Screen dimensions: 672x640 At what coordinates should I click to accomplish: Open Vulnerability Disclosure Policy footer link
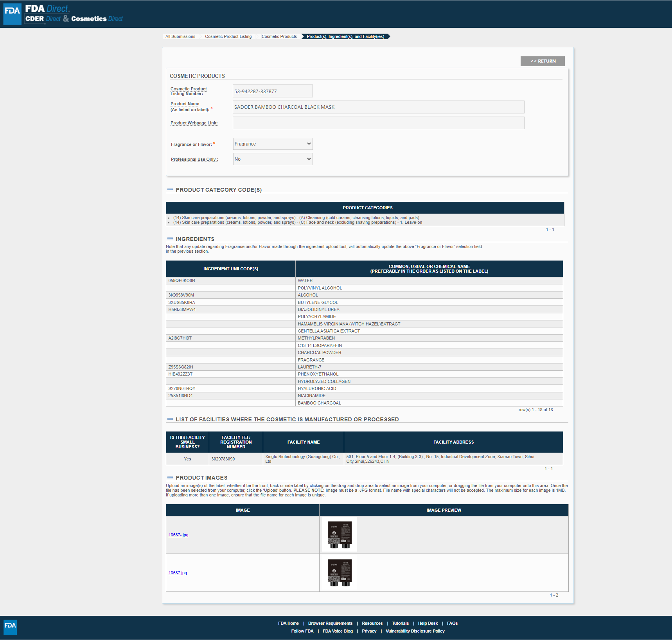click(x=415, y=631)
